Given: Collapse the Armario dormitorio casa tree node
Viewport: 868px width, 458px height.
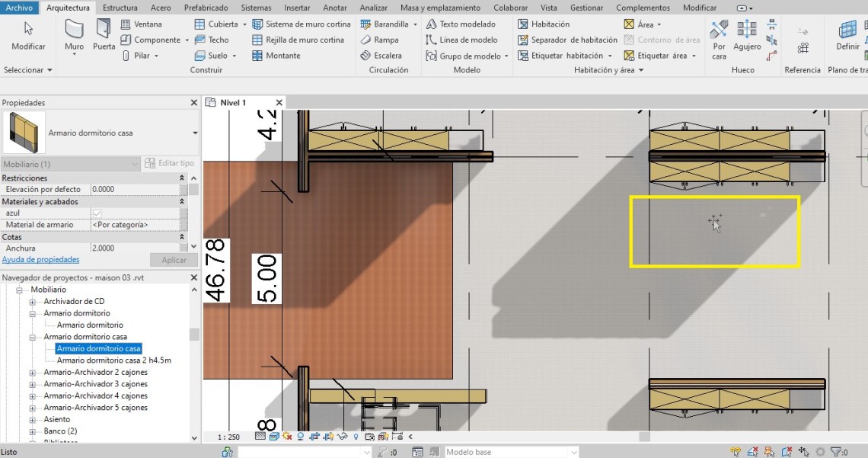Looking at the screenshot, I should pos(33,337).
